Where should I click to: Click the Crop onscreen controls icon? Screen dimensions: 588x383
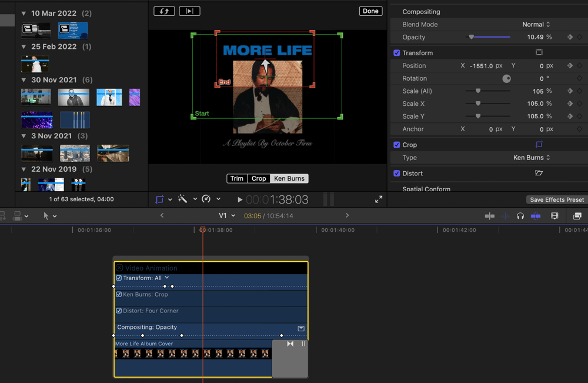(x=539, y=144)
